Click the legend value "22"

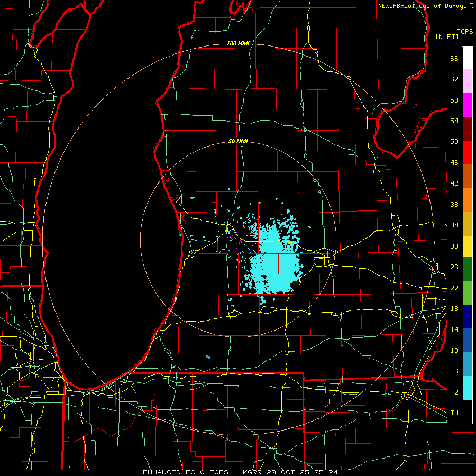click(x=454, y=288)
